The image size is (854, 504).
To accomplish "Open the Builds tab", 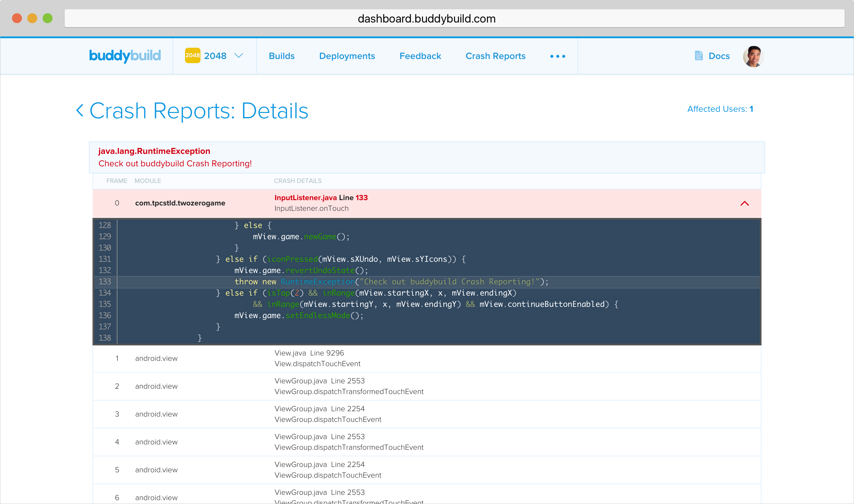I will point(281,56).
